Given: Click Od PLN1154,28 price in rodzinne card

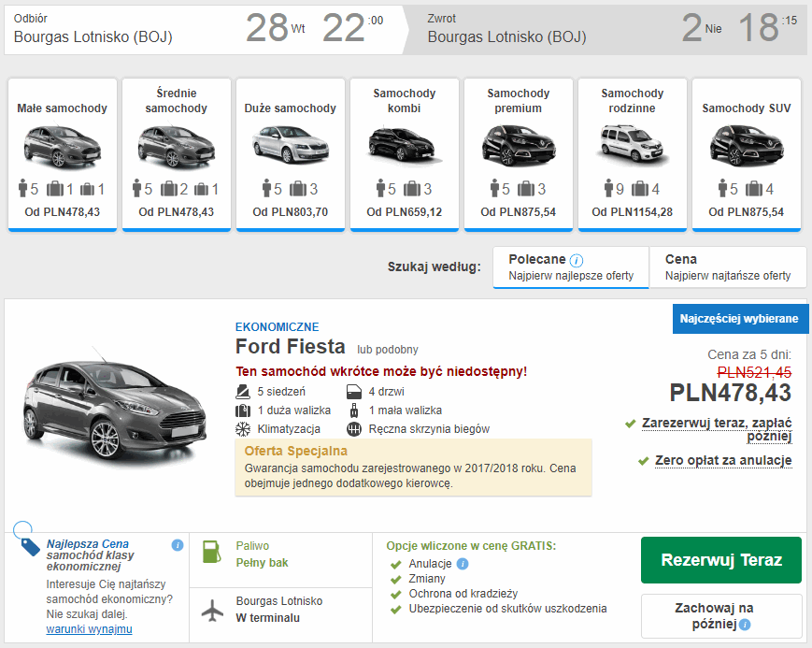Looking at the screenshot, I should [x=633, y=212].
